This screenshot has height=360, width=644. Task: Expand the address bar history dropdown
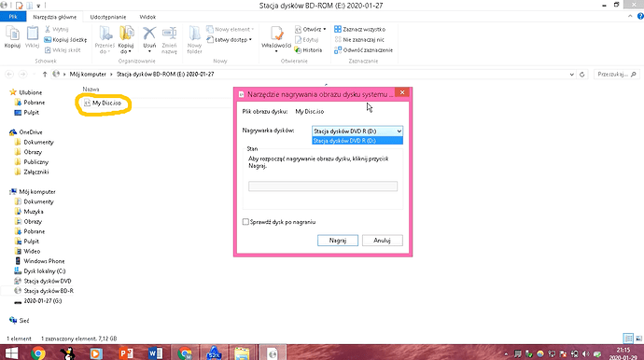[x=572, y=75]
